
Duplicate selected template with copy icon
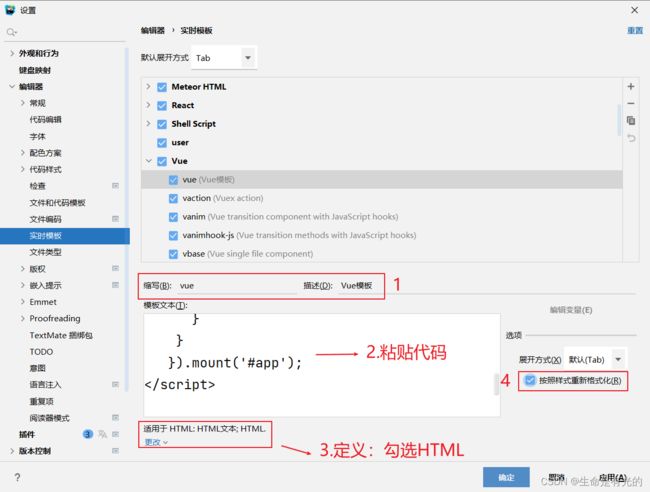pyautogui.click(x=631, y=120)
